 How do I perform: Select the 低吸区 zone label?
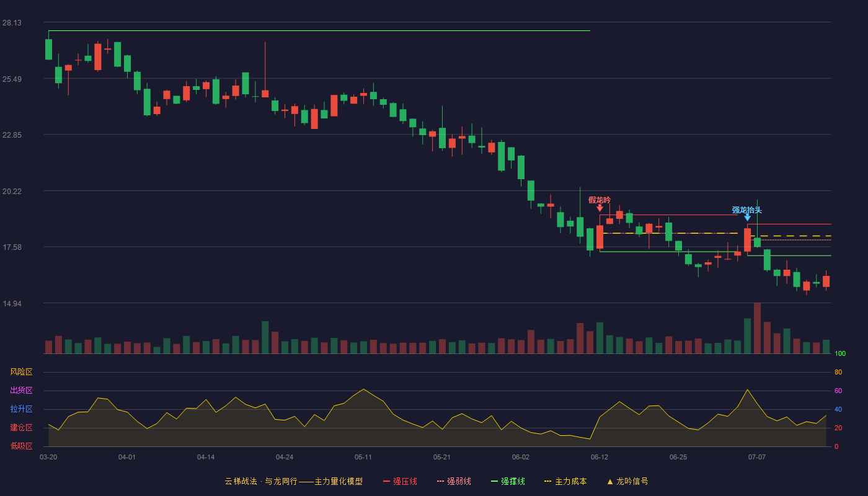point(21,446)
